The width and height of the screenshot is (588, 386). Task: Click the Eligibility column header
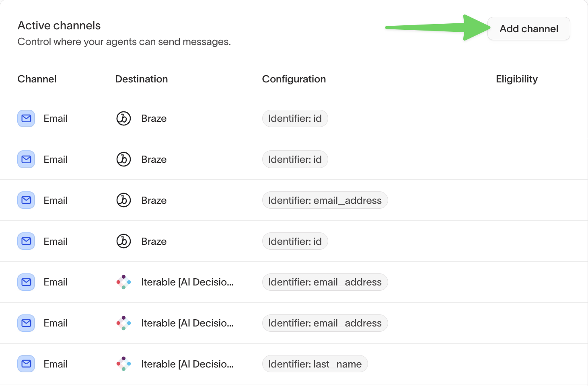[x=517, y=79]
